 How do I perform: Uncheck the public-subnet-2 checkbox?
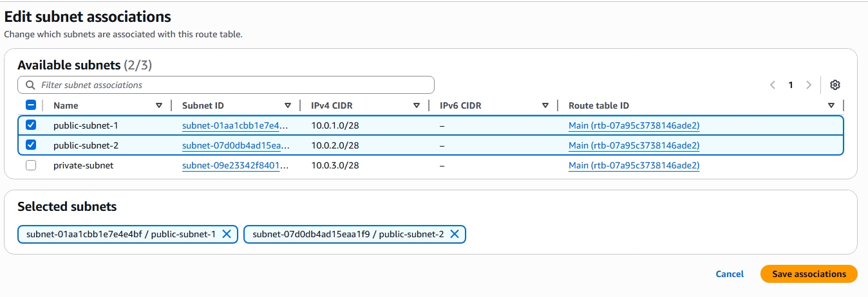click(31, 145)
